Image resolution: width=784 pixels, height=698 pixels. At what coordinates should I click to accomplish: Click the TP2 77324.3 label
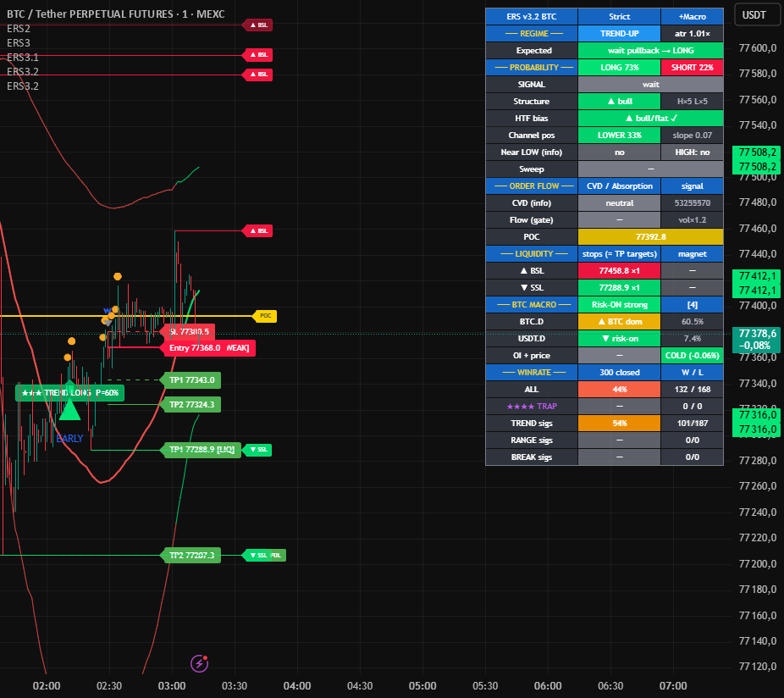click(x=191, y=405)
